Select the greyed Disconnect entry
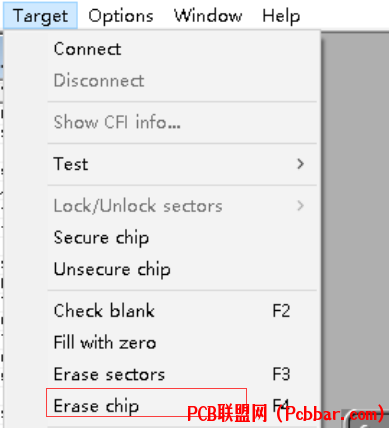 [x=182, y=81]
